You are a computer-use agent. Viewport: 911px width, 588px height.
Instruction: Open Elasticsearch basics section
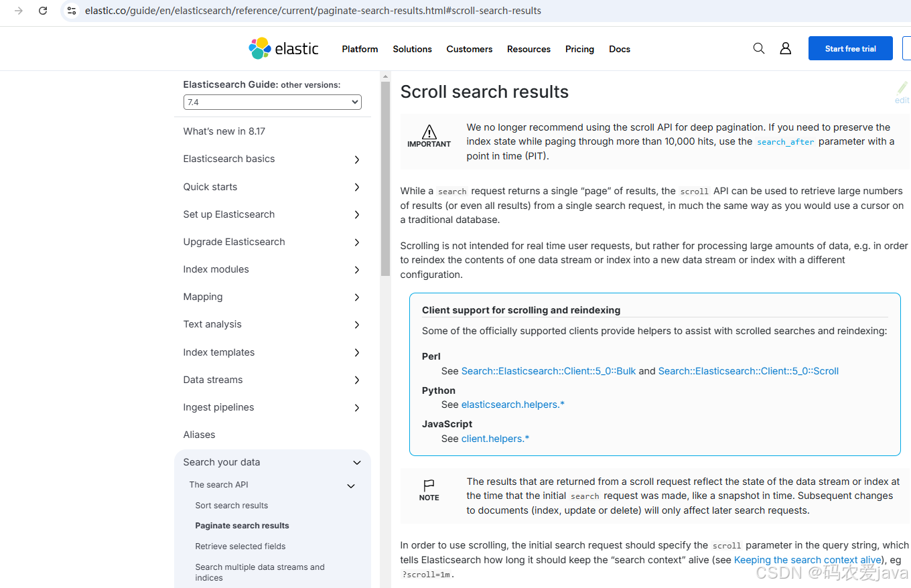click(229, 159)
